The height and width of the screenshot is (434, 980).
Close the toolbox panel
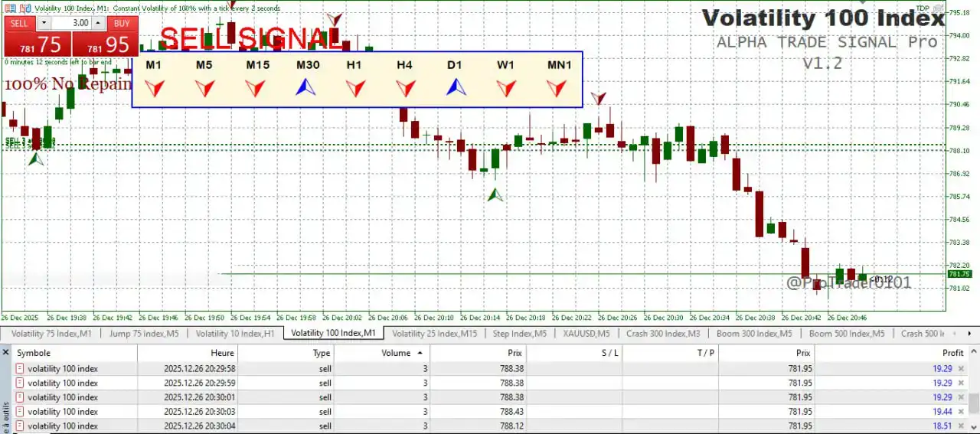click(5, 353)
